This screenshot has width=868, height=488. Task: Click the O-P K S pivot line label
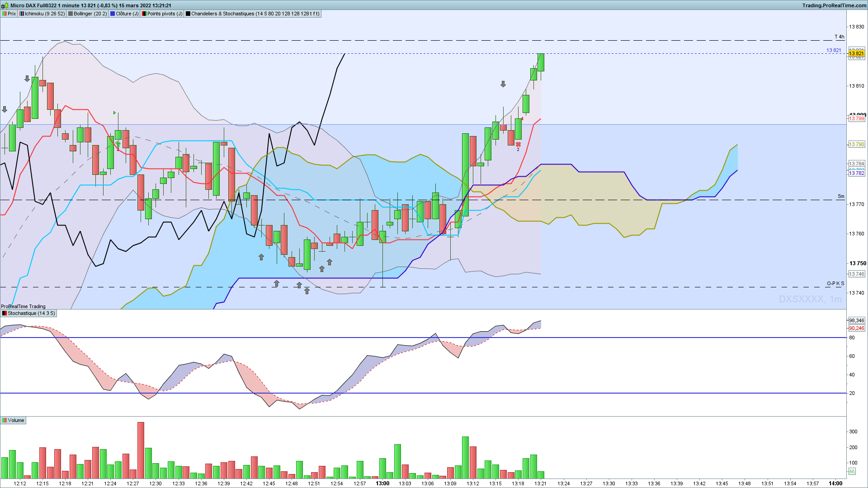(x=835, y=283)
